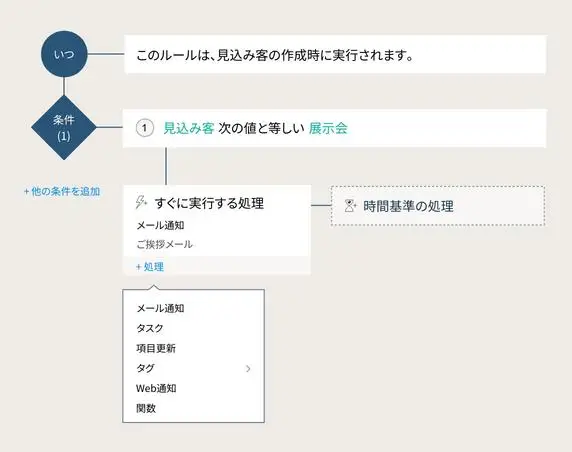572x452 pixels.
Task: Click the いつ circle node
Action: [64, 54]
